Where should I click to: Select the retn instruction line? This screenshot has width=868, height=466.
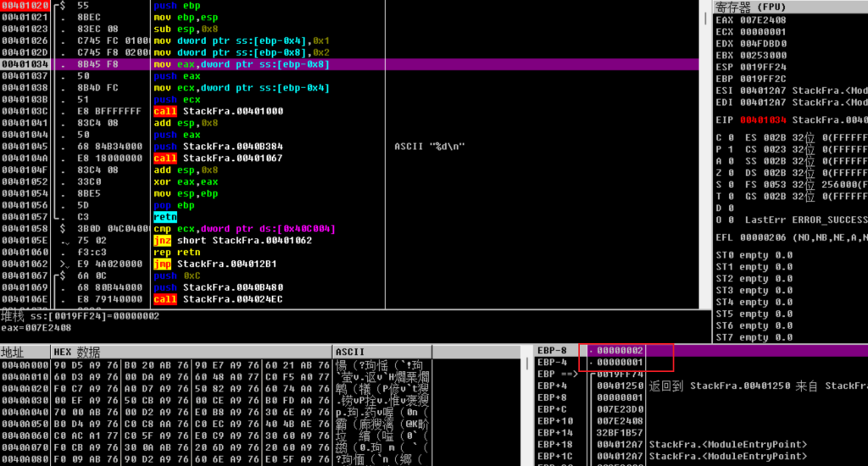point(165,218)
